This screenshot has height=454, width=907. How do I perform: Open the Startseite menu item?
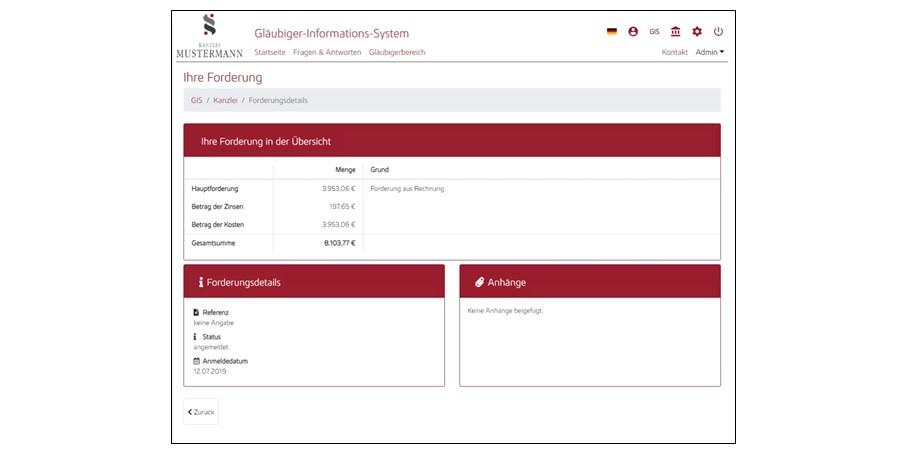pyautogui.click(x=270, y=52)
